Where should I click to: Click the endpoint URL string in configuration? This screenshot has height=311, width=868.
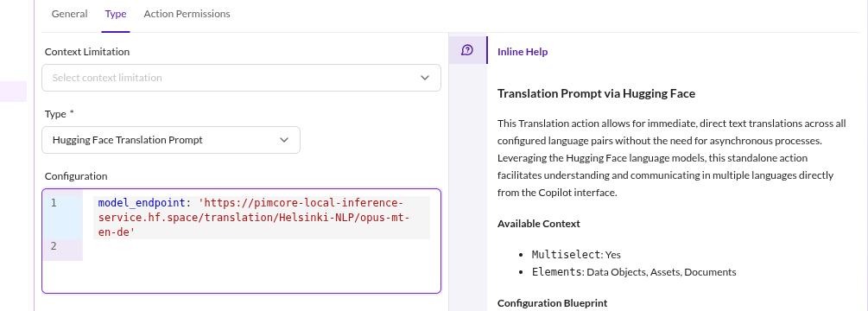pyautogui.click(x=254, y=218)
